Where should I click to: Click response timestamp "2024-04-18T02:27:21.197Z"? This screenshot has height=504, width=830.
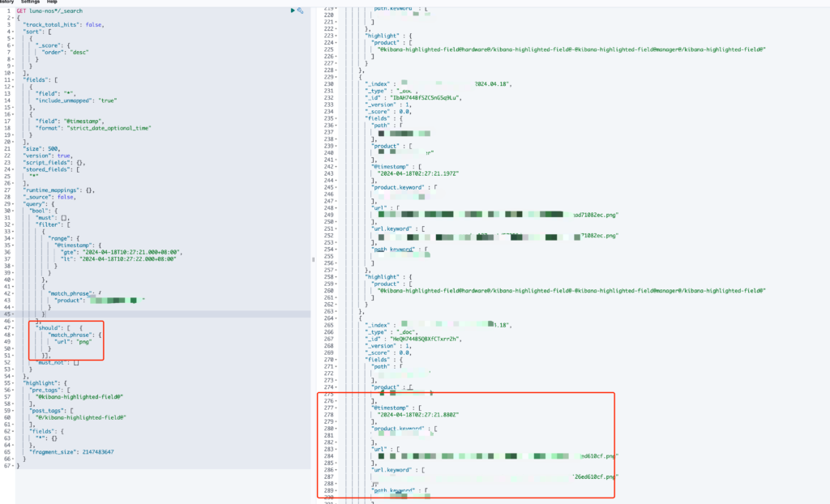click(418, 173)
